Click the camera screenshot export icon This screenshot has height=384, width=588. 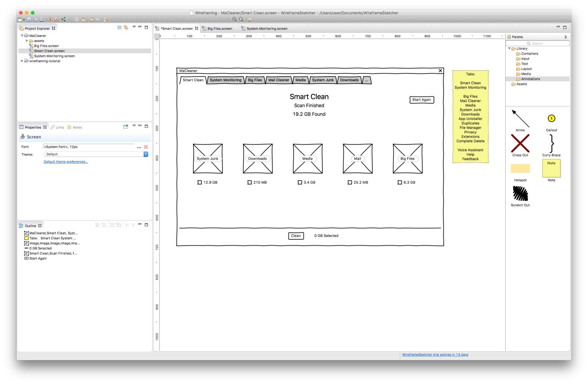tap(50, 19)
